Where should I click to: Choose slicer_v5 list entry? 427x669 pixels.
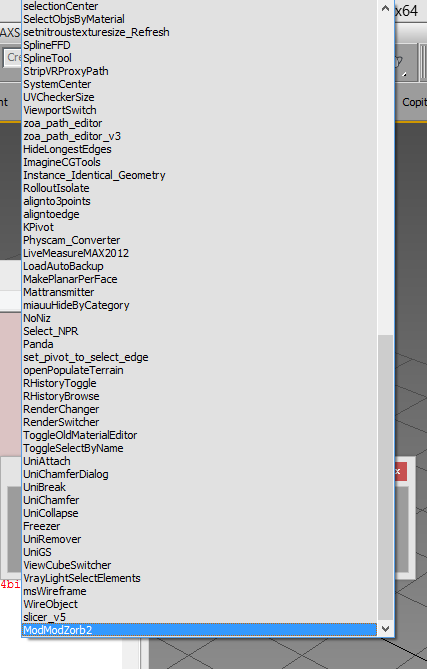click(199, 617)
